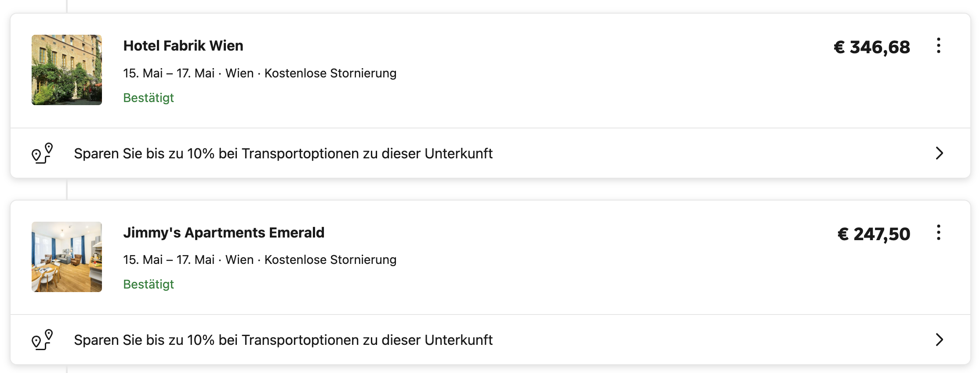The height and width of the screenshot is (373, 980).
Task: Click Jimmy's Apartments Emerald booking title
Action: [224, 233]
